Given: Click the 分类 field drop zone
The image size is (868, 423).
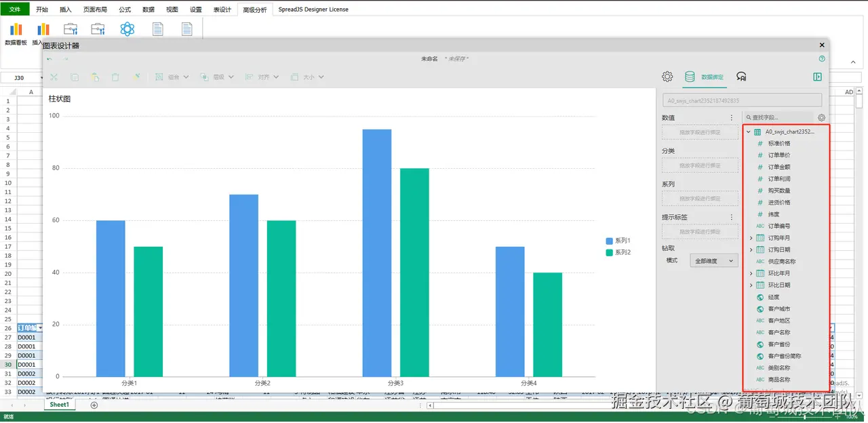Looking at the screenshot, I should pos(700,165).
